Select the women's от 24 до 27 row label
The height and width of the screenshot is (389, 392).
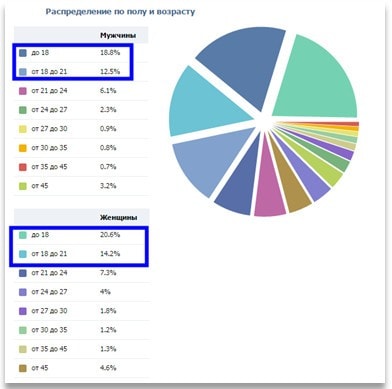click(x=49, y=292)
